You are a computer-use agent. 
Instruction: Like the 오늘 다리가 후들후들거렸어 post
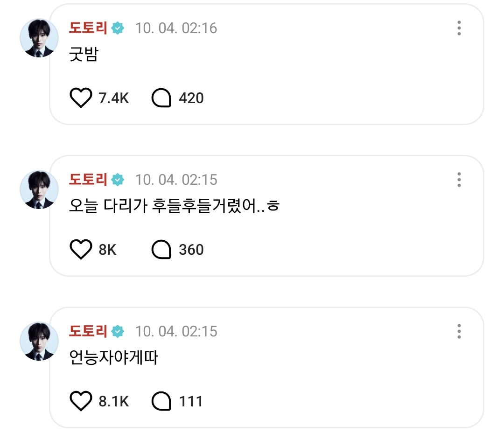tap(81, 250)
